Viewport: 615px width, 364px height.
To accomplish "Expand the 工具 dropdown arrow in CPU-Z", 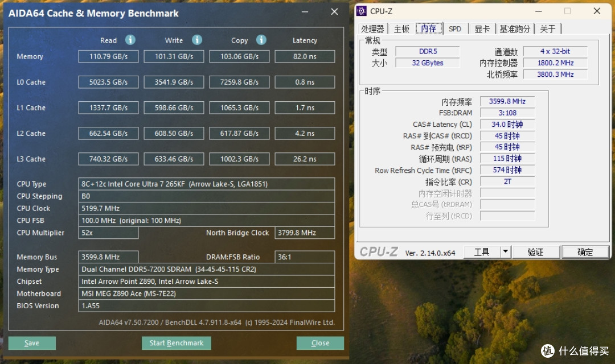I will pyautogui.click(x=506, y=252).
